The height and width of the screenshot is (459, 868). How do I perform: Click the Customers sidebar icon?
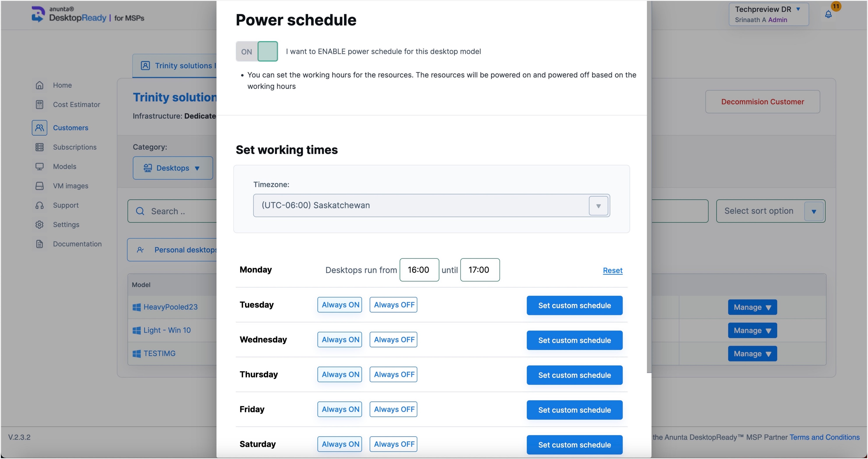[39, 128]
